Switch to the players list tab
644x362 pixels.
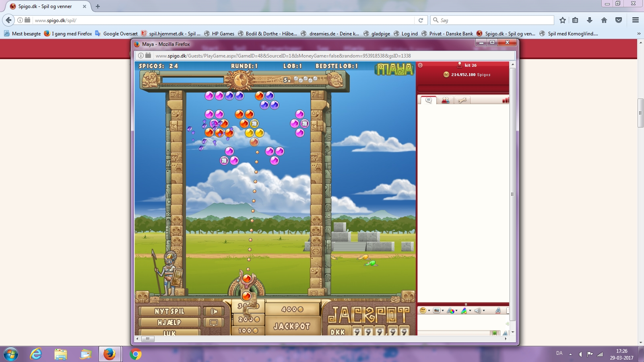[446, 100]
